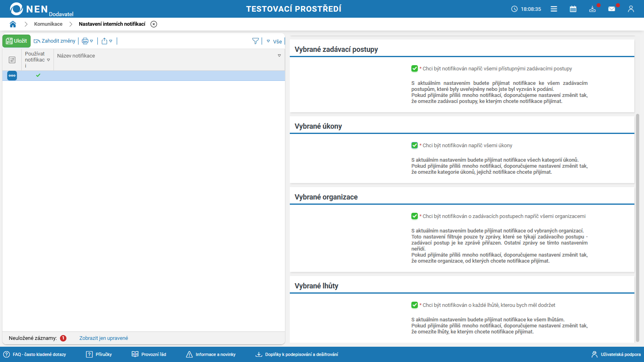This screenshot has width=644, height=362.
Task: Click the TESTOVACÍ PROSTŘEDÍ title
Action: [294, 9]
